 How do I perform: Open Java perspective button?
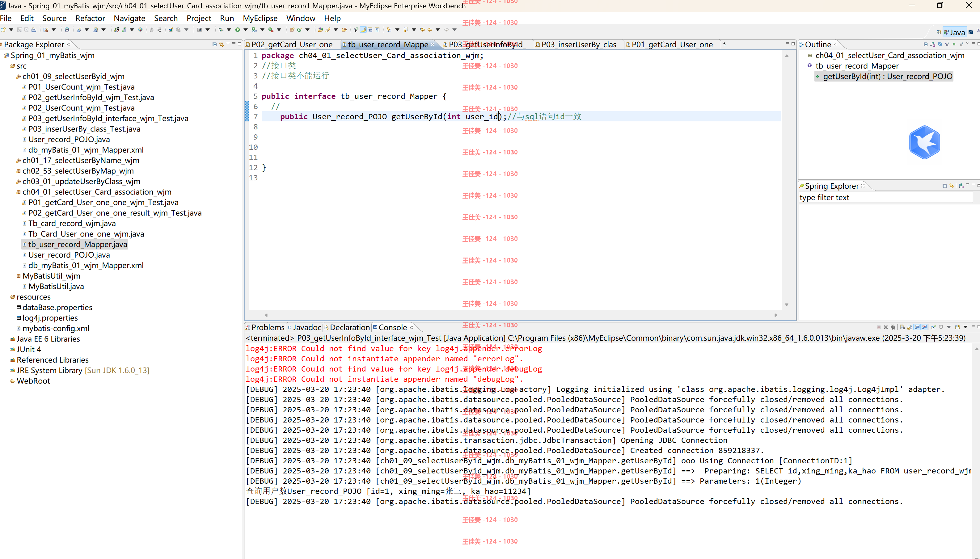[x=955, y=32]
